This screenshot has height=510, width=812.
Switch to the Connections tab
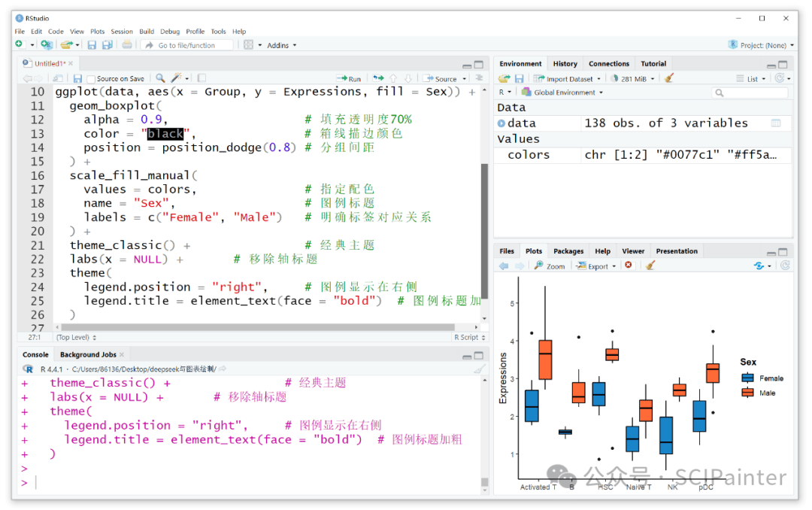[x=608, y=64]
